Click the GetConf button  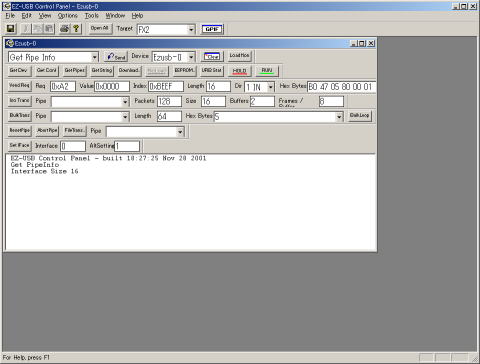[47, 71]
